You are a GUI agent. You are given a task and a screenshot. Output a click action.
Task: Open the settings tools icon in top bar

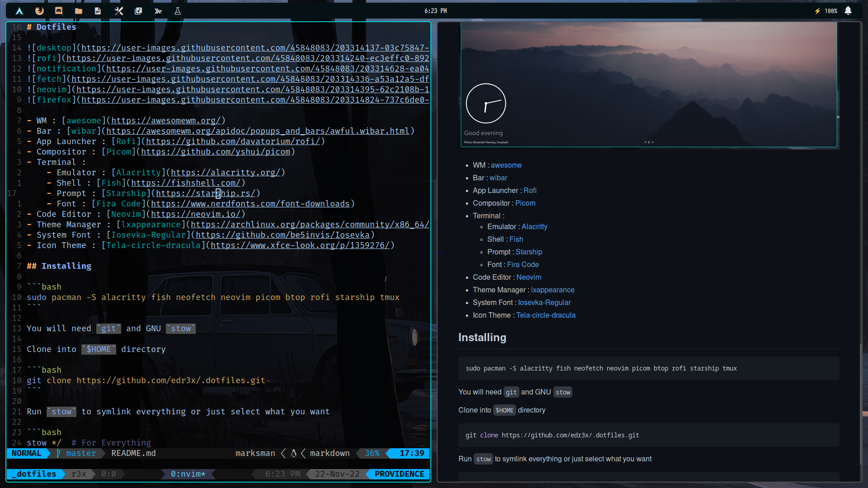click(x=118, y=10)
